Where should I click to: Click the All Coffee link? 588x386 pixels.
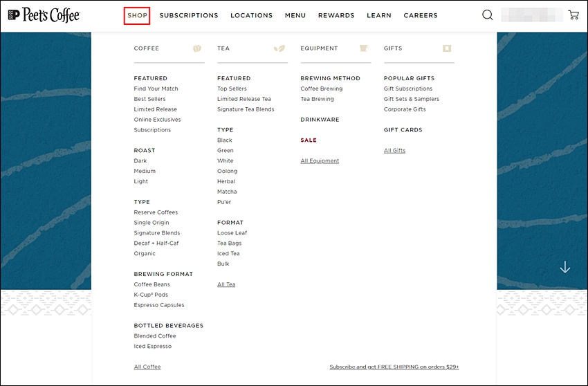[x=147, y=367]
